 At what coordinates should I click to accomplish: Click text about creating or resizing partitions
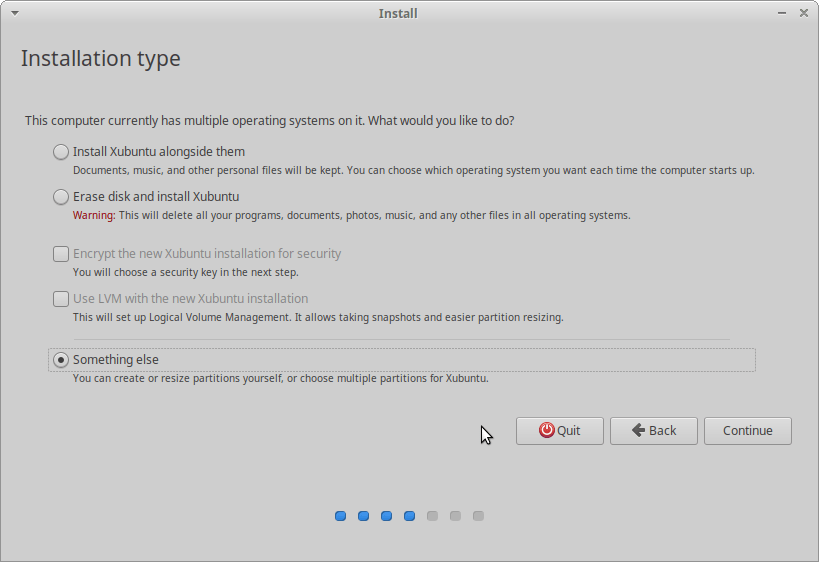point(280,378)
